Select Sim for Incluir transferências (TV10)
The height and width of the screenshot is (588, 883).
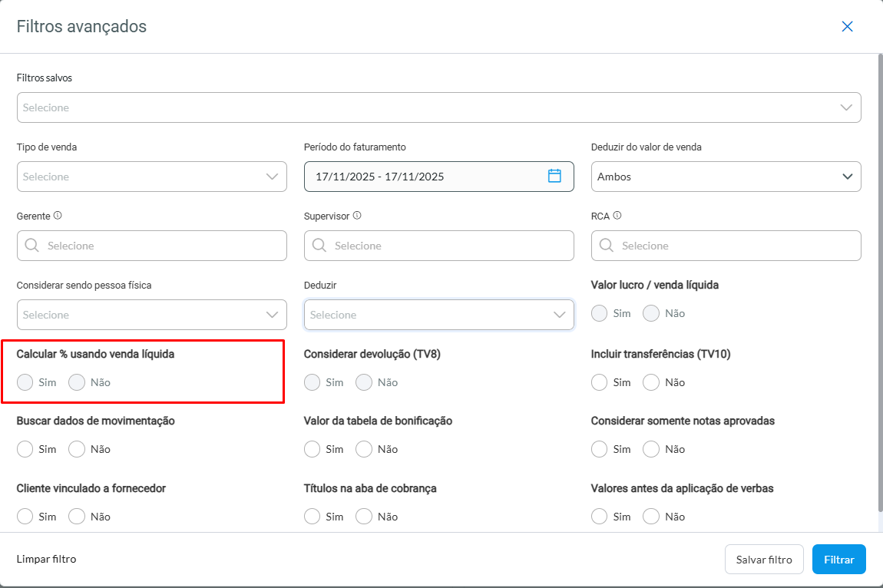(x=600, y=382)
